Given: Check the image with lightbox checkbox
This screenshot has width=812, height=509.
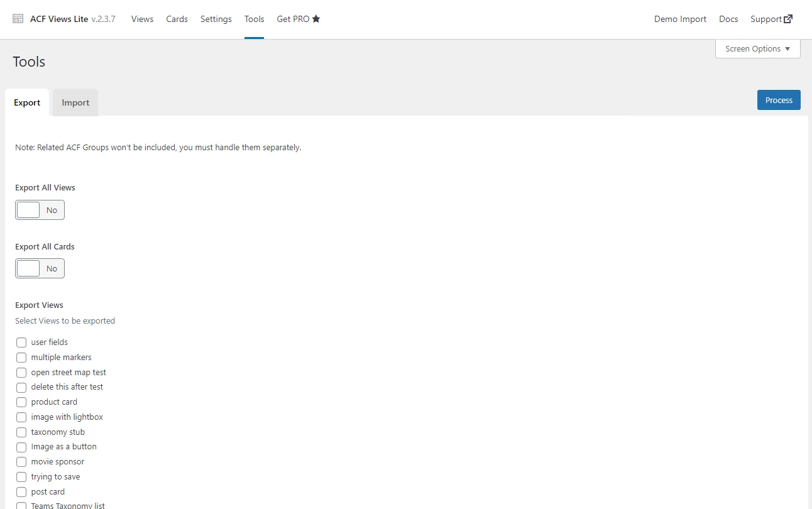Looking at the screenshot, I should (21, 417).
